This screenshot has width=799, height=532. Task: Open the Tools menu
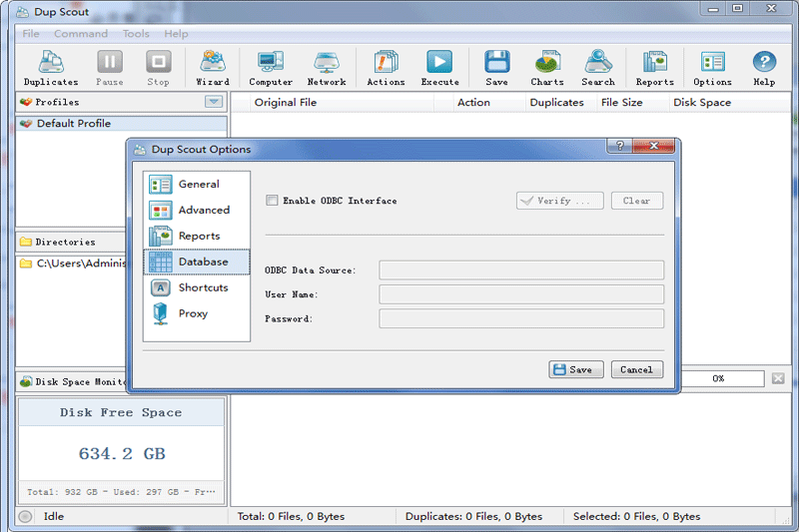pyautogui.click(x=136, y=34)
